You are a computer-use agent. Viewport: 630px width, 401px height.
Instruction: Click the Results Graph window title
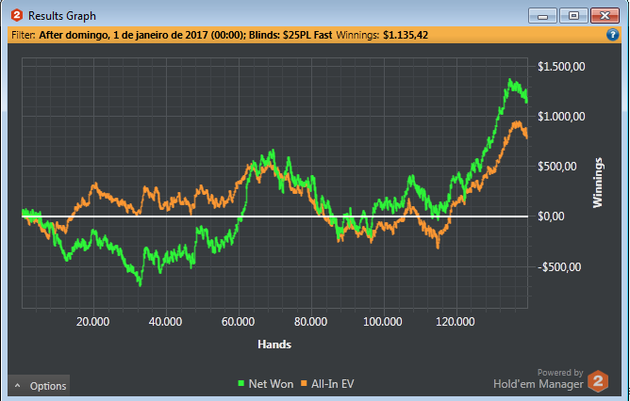click(x=62, y=16)
